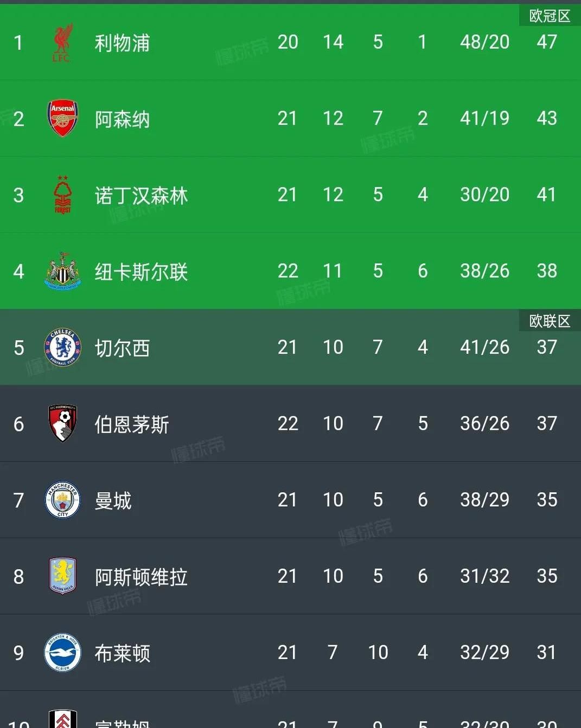Viewport: 581px width, 728px height.
Task: Open team page for 利物浦
Action: pos(122,43)
